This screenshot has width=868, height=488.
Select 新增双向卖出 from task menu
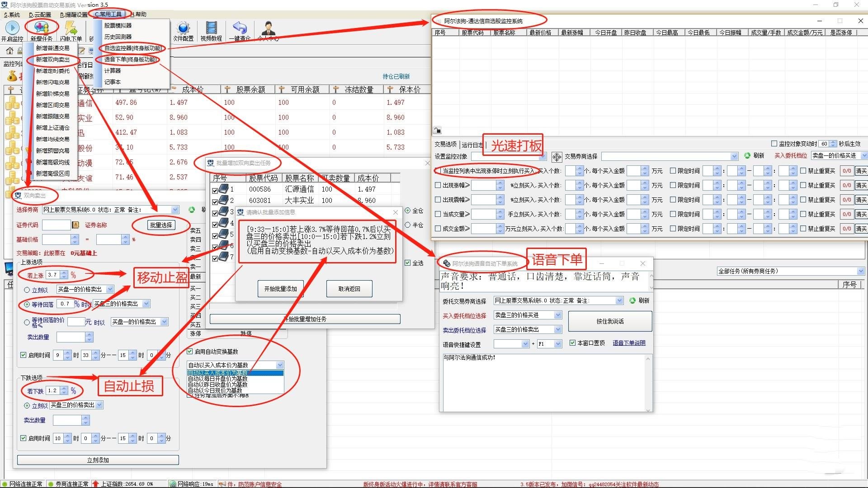[x=53, y=60]
